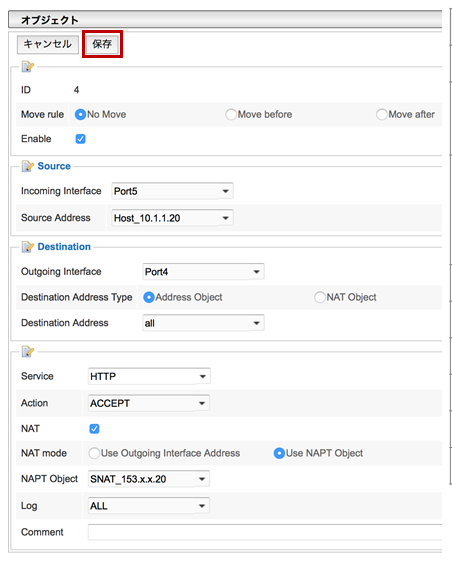Select the Move before radio button
The image size is (452, 562).
pos(231,115)
